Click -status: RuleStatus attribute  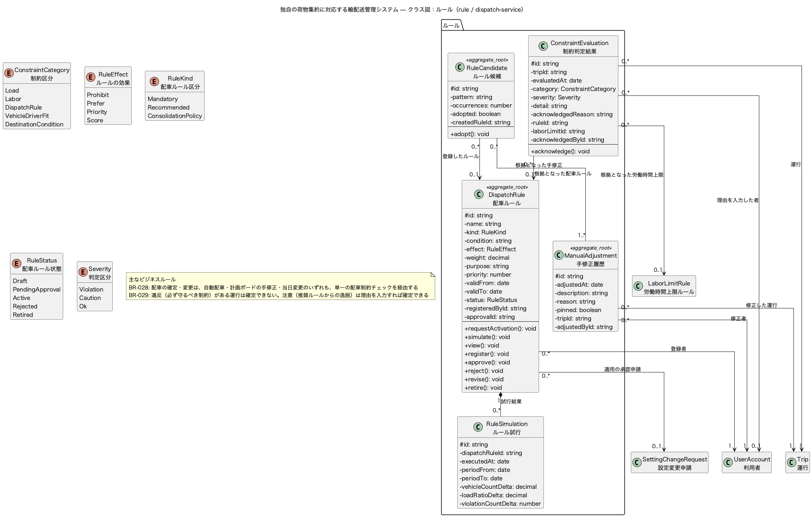491,300
